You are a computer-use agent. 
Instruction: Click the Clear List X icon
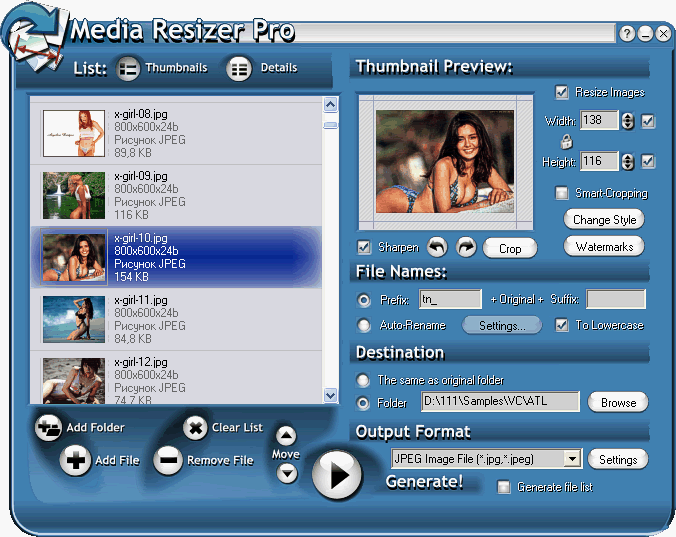point(195,428)
